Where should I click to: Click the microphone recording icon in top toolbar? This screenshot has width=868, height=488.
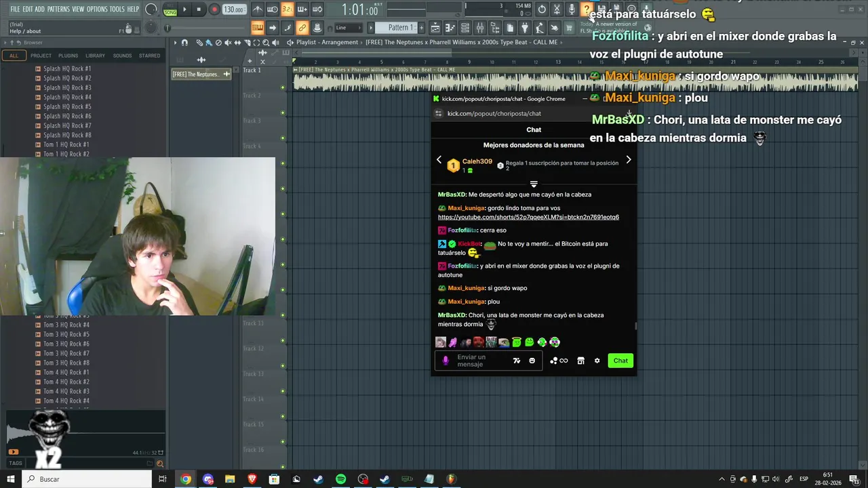(x=572, y=9)
